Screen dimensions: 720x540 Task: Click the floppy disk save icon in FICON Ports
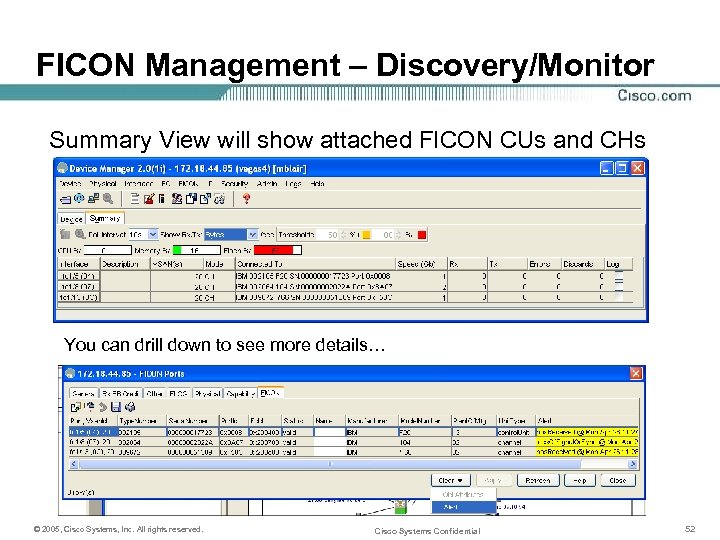coord(116,407)
